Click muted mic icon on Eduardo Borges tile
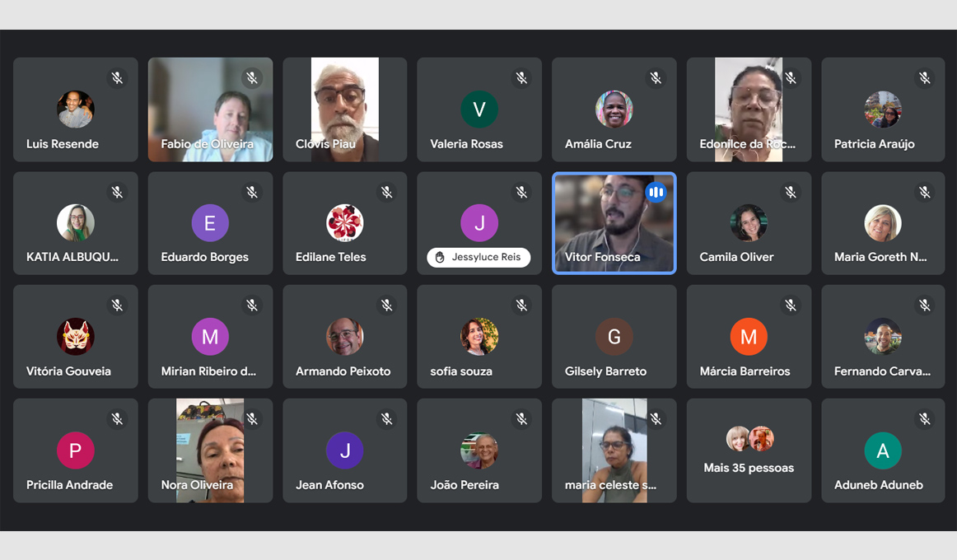Image resolution: width=957 pixels, height=560 pixels. click(x=252, y=192)
